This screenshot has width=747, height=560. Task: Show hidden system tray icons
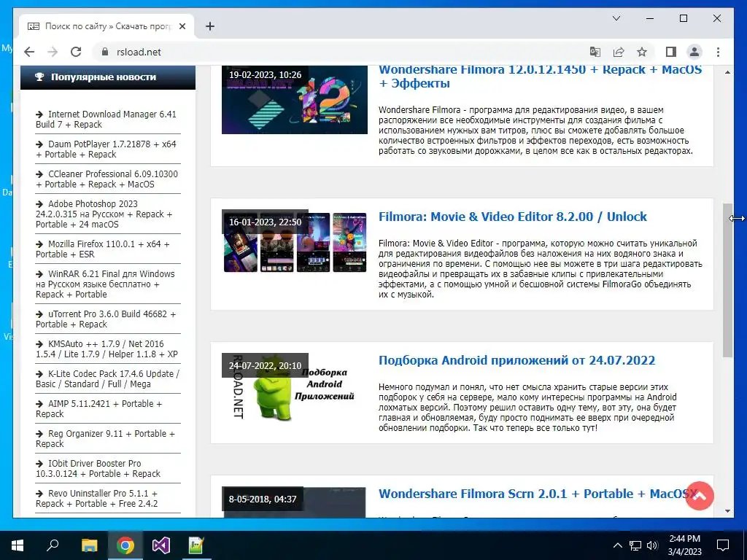point(617,545)
